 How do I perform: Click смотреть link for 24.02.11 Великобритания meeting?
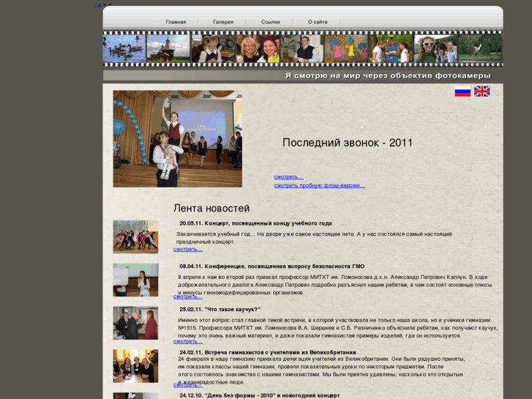click(188, 385)
